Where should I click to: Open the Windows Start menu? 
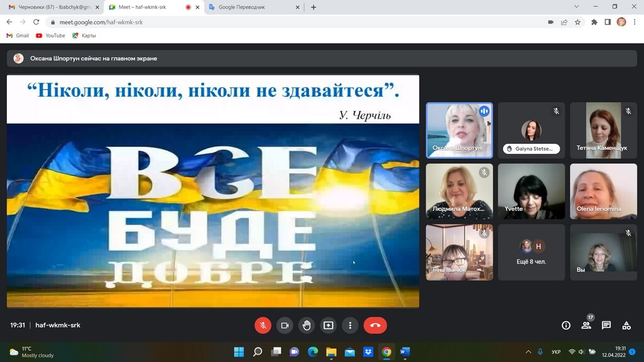pos(238,352)
